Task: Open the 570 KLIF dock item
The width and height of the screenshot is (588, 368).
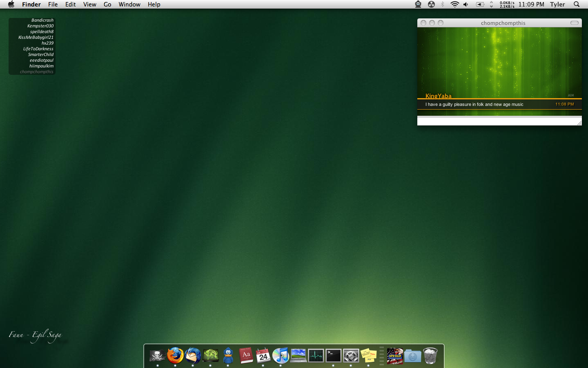Action: (x=395, y=356)
